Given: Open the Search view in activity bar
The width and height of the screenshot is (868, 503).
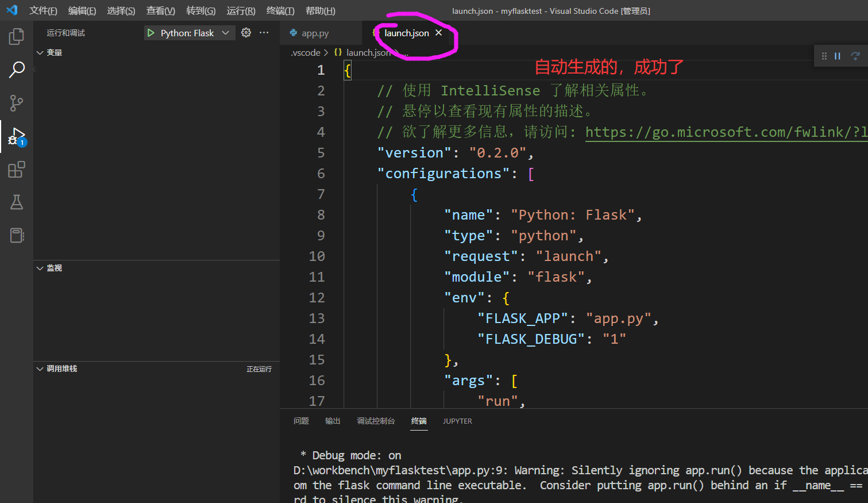Looking at the screenshot, I should pyautogui.click(x=17, y=70).
